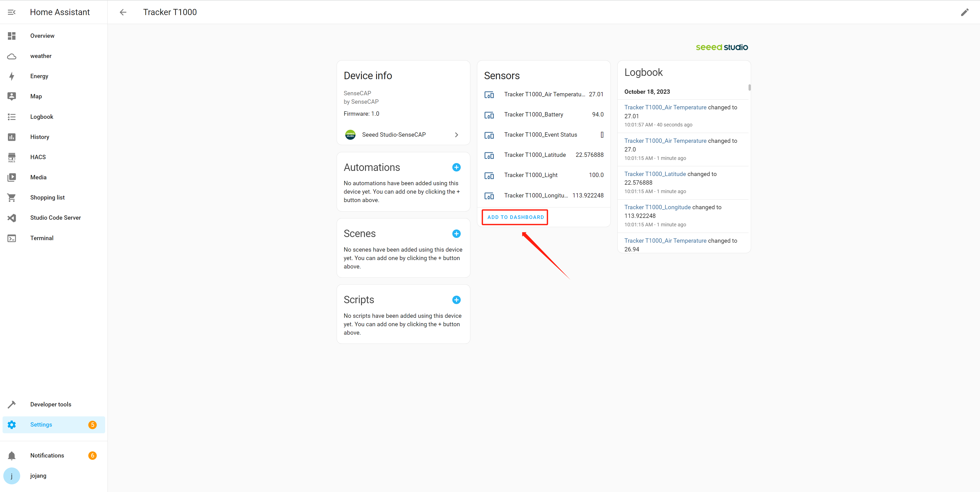Click the Developer tools hammer icon
The width and height of the screenshot is (980, 492).
click(12, 404)
